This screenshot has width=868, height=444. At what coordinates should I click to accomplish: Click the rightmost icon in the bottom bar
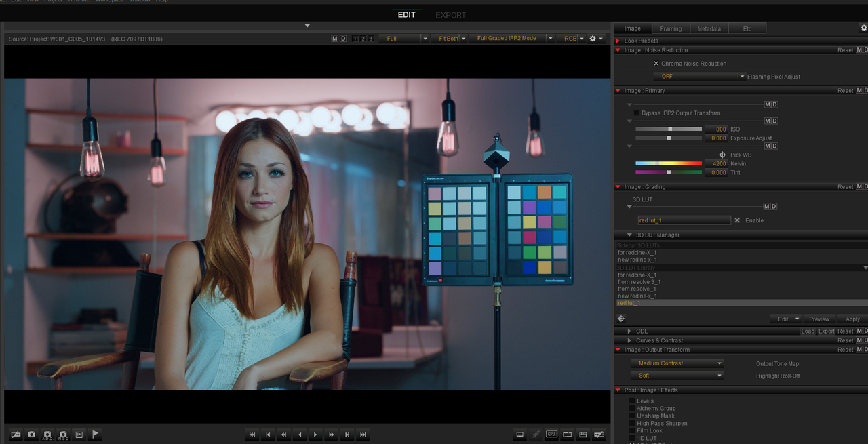pos(599,435)
